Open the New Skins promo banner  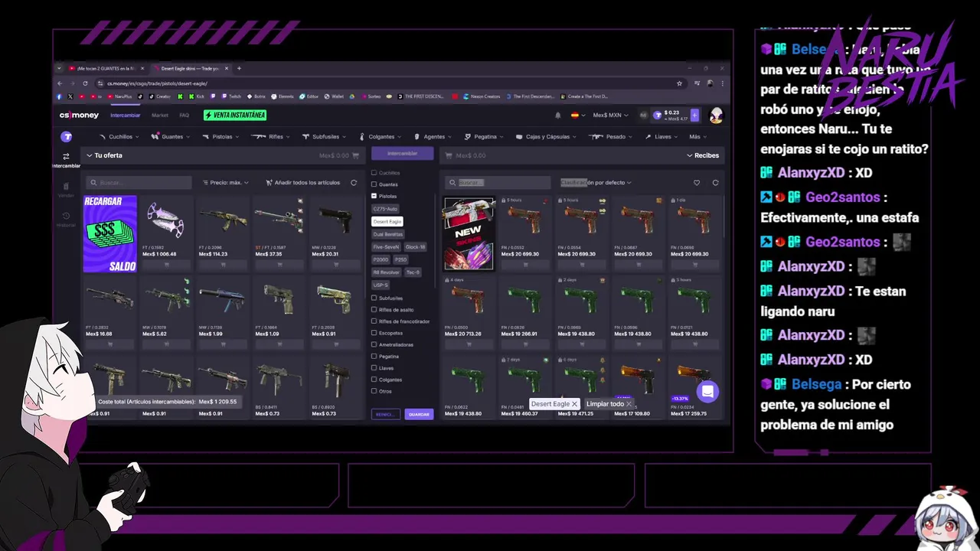pos(469,234)
